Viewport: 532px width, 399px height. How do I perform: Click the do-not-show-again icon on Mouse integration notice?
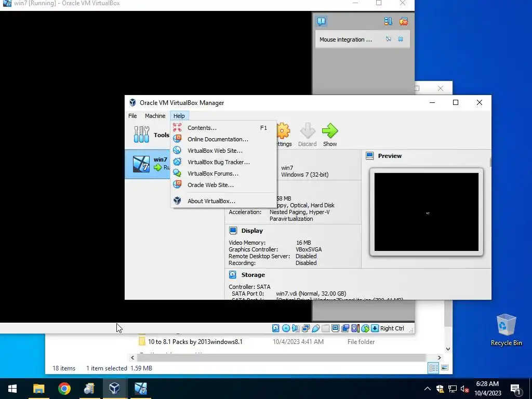[388, 39]
